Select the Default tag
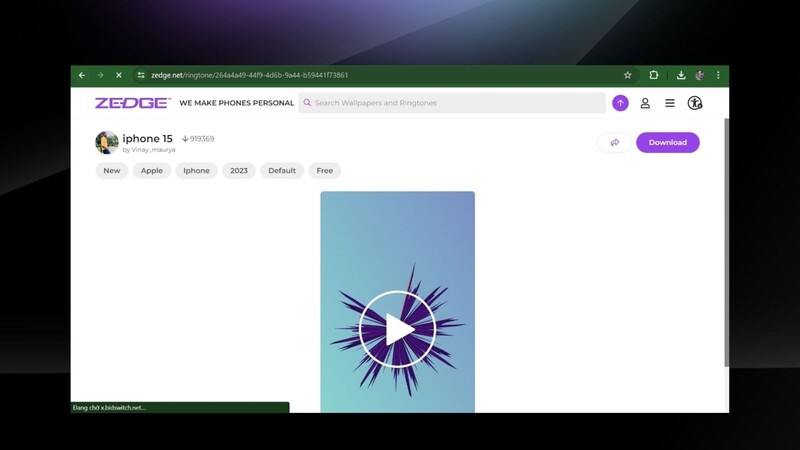 click(x=282, y=170)
